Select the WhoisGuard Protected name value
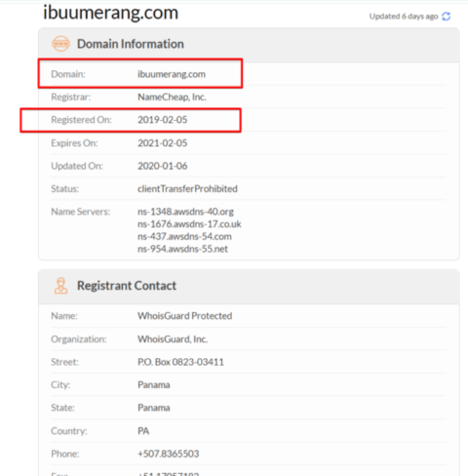 click(185, 316)
